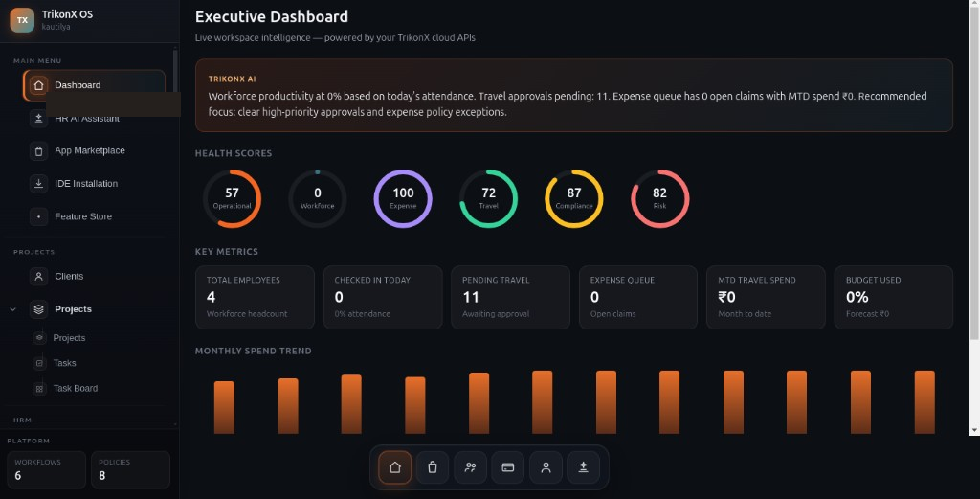Collapse the Projects group chevron
This screenshot has width=980, height=499.
(13, 309)
